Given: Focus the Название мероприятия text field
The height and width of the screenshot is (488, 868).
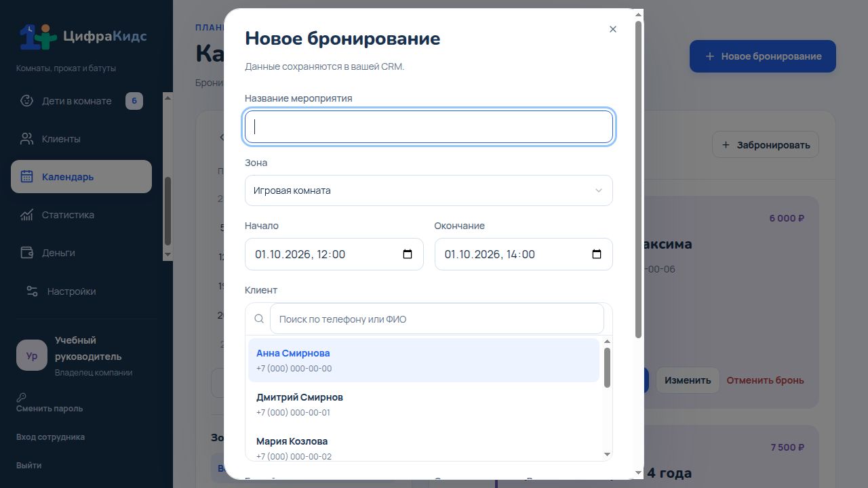Looking at the screenshot, I should [x=429, y=127].
